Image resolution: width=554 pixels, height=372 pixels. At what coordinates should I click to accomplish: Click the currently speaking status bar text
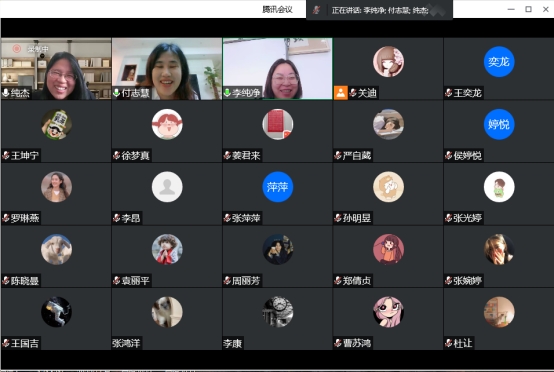pos(380,10)
